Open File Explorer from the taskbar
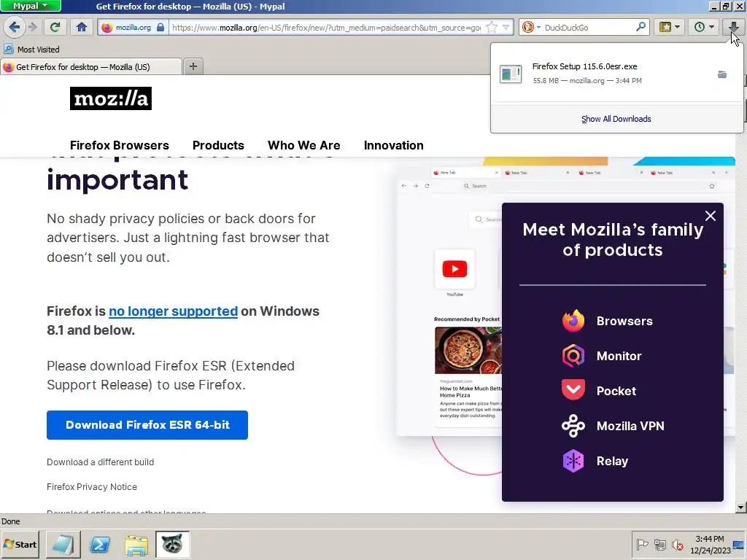The width and height of the screenshot is (747, 560). click(136, 544)
